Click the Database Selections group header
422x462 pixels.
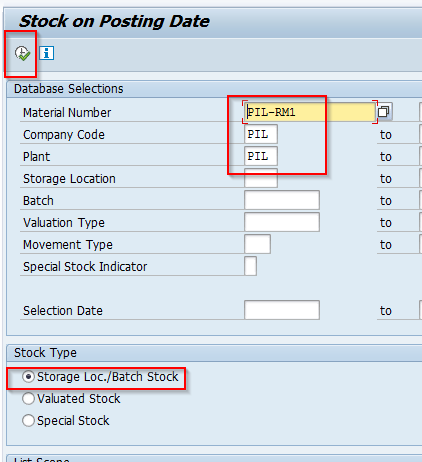68,89
